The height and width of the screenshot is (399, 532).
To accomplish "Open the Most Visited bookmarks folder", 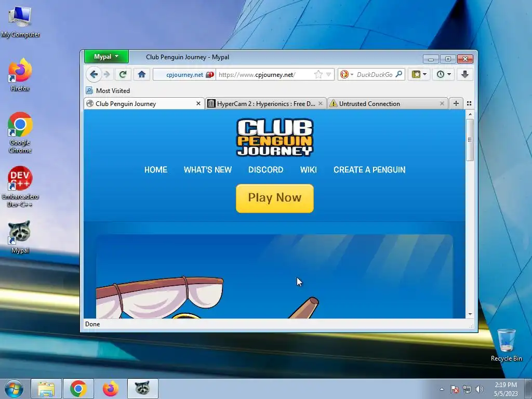I will click(x=108, y=90).
